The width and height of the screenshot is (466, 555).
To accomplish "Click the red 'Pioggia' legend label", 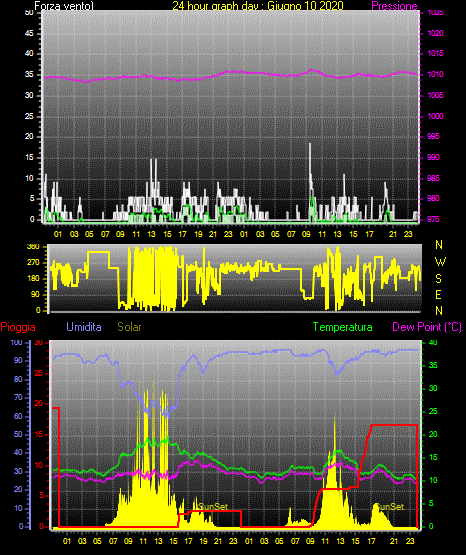I will tap(18, 327).
